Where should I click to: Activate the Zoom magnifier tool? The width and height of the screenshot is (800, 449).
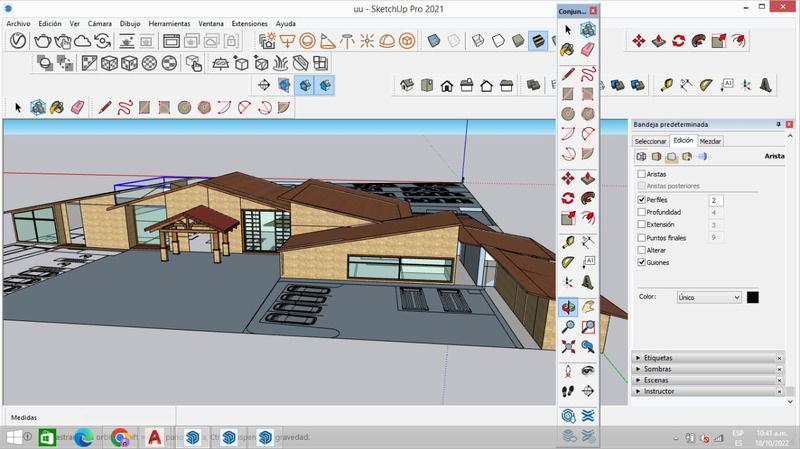click(568, 327)
